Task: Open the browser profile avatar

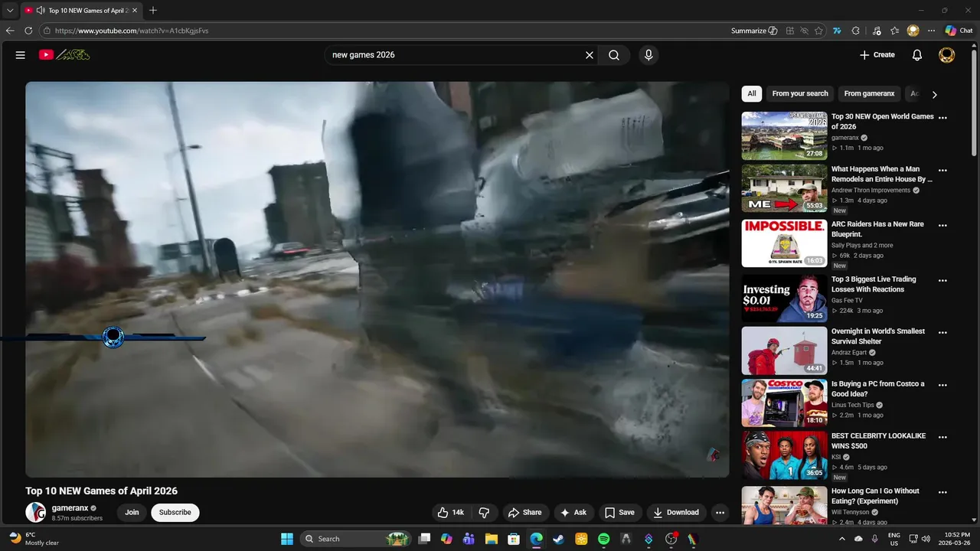Action: tap(913, 31)
